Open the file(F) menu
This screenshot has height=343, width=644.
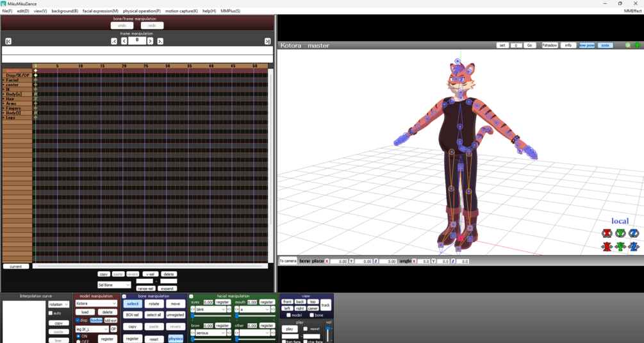pos(8,11)
